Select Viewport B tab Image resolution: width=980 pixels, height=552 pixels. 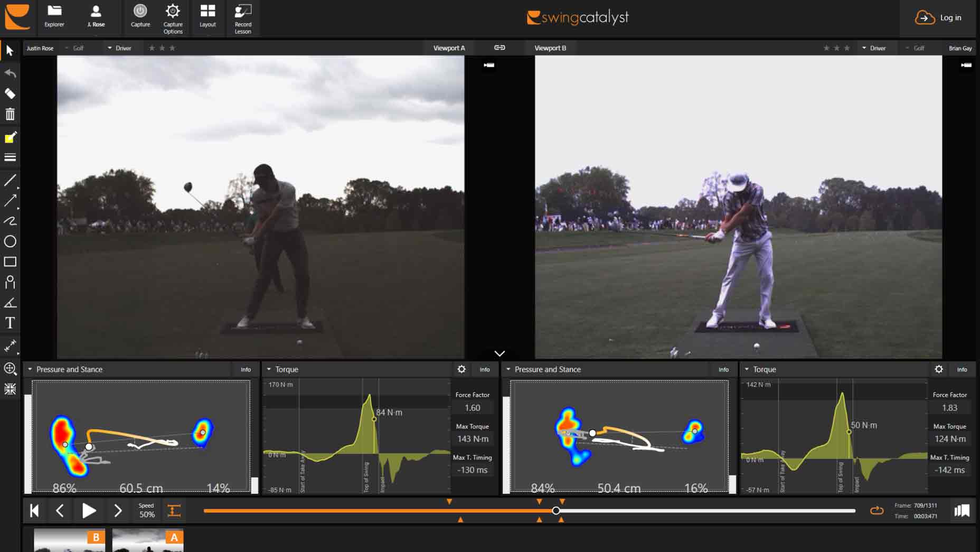550,48
